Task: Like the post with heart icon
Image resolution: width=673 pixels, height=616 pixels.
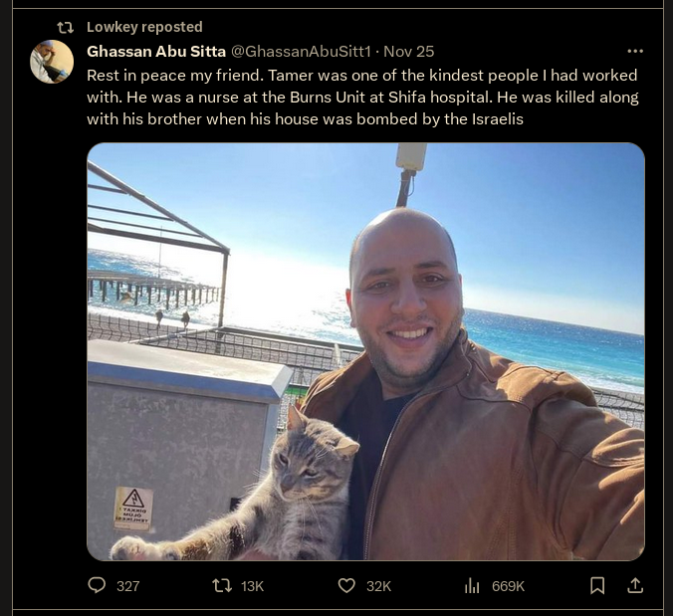Action: point(346,585)
